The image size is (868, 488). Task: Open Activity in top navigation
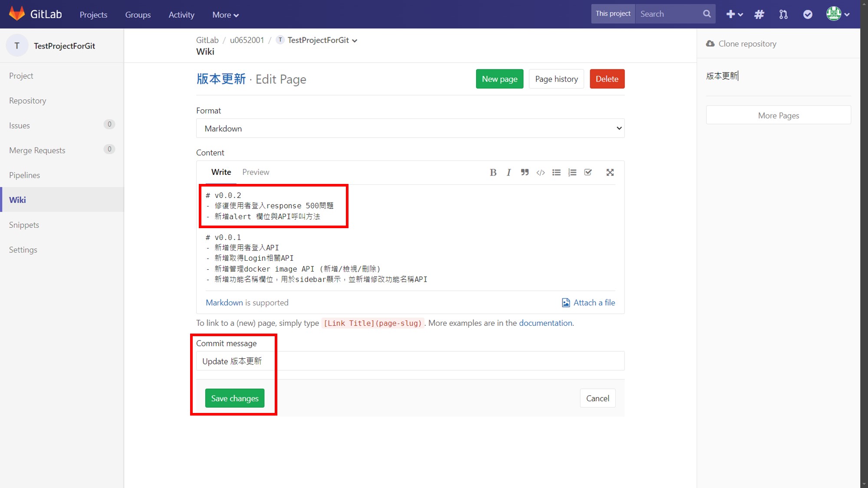[x=181, y=14]
